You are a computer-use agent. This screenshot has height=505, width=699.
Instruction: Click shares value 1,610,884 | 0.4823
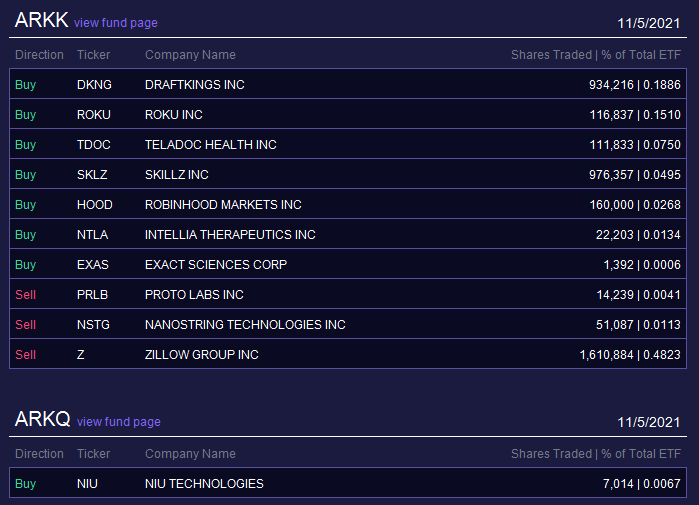630,354
